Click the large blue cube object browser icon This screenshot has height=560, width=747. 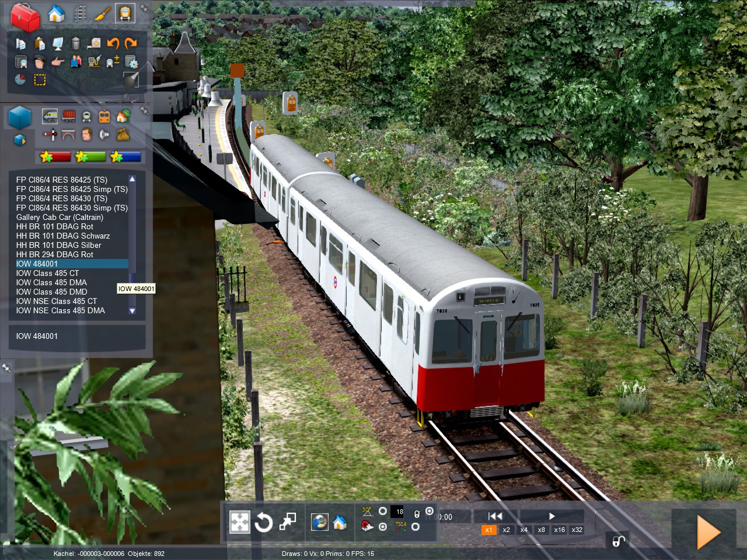pyautogui.click(x=19, y=117)
